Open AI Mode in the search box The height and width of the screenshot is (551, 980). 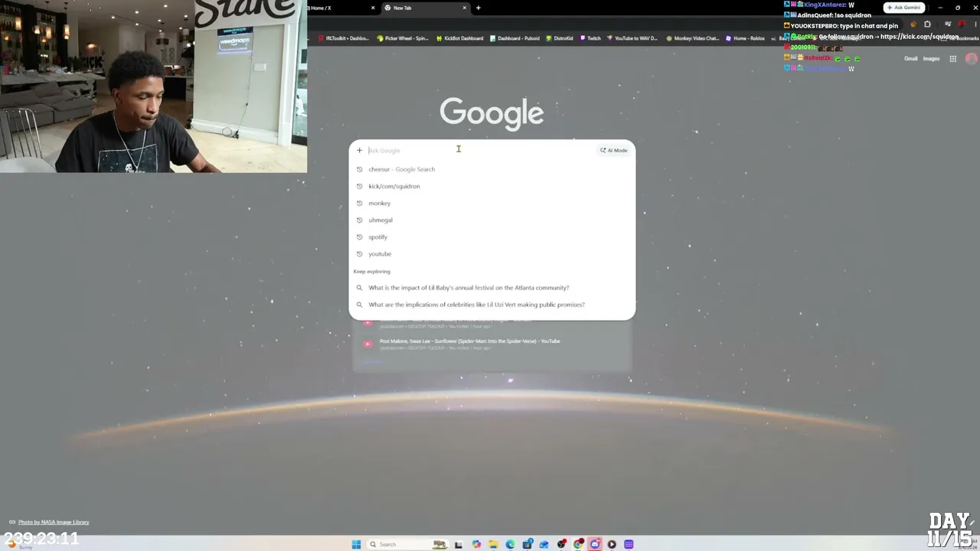[x=614, y=150]
